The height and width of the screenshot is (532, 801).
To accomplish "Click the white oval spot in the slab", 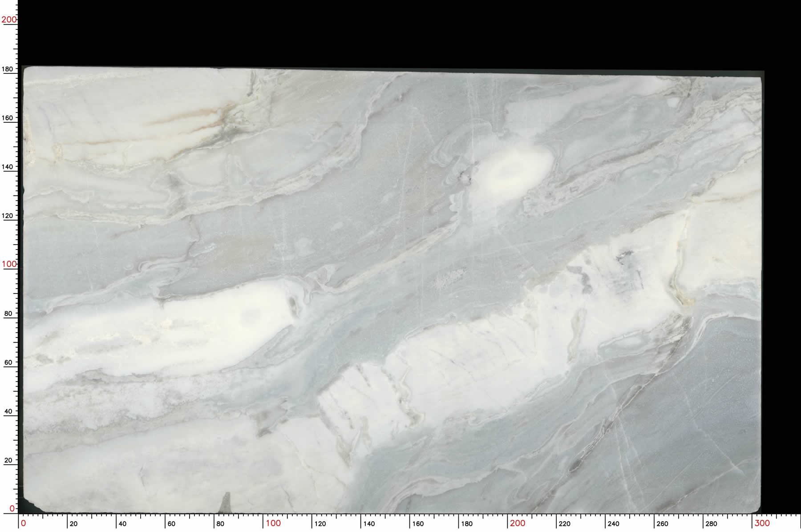I will (512, 171).
